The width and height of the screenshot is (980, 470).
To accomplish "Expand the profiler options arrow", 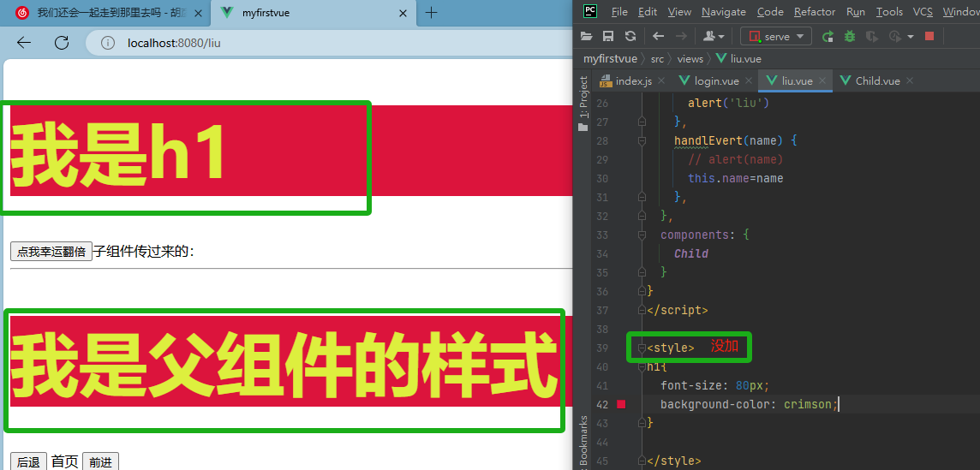I will click(x=910, y=37).
